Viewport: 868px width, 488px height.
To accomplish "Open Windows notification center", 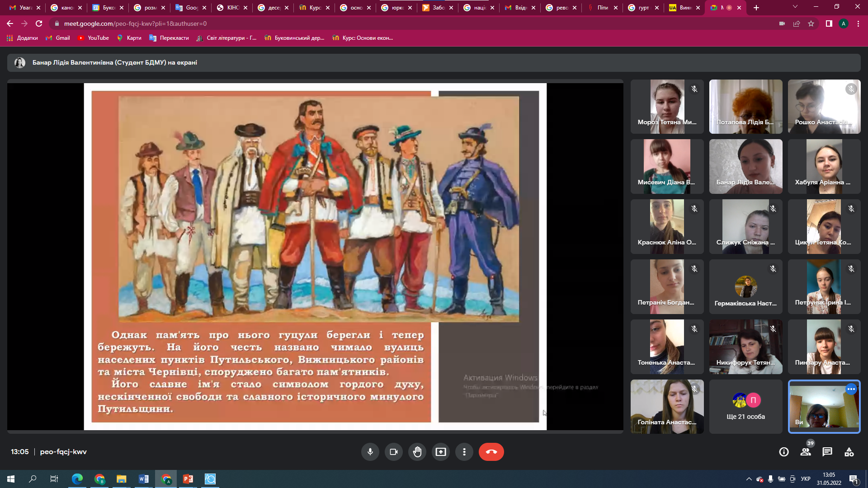I will coord(854,479).
